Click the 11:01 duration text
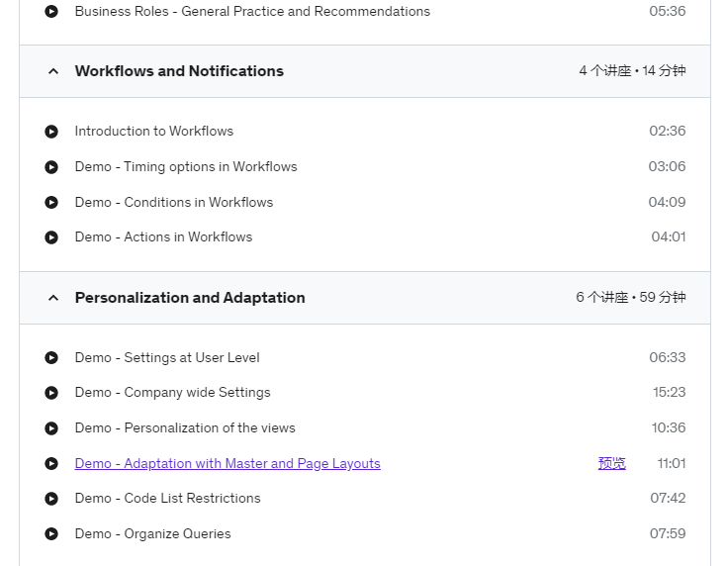 click(672, 463)
